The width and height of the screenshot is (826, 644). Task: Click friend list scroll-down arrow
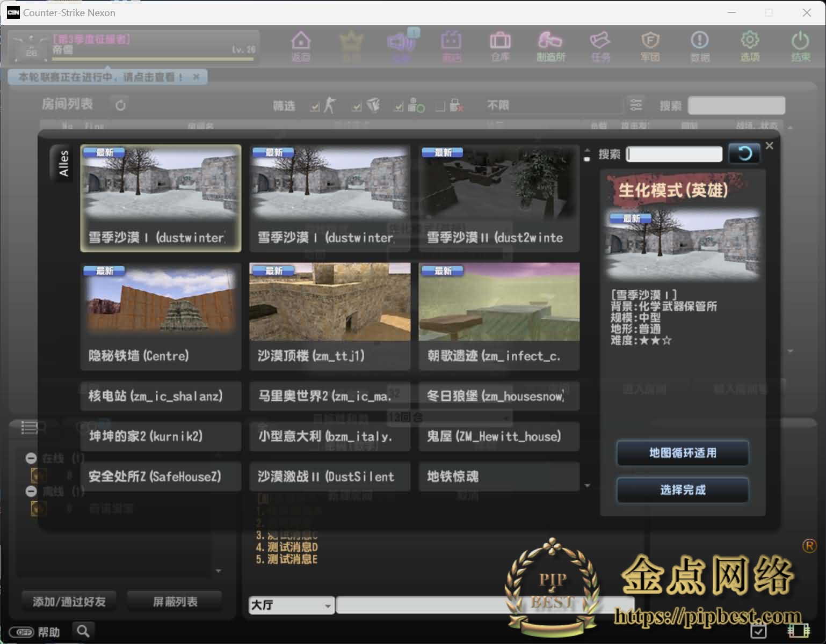[219, 571]
